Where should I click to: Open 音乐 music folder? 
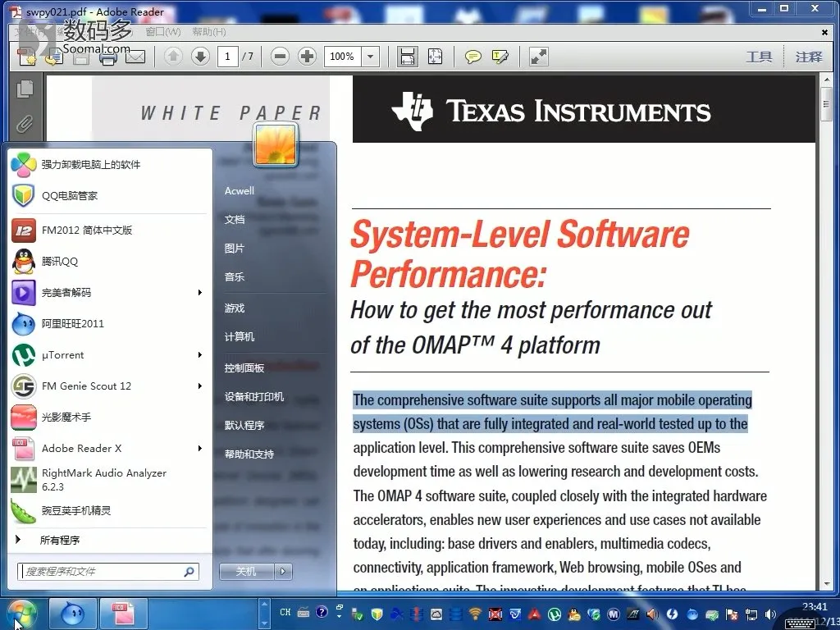pos(235,277)
